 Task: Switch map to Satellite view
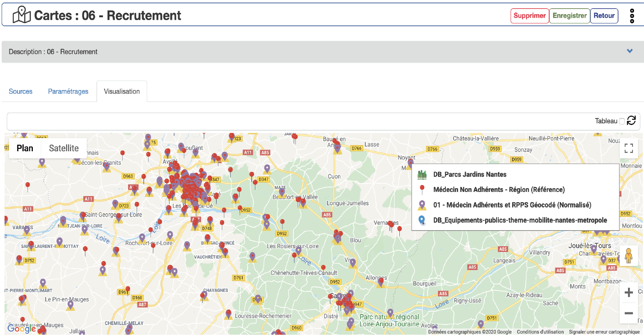[x=64, y=148]
